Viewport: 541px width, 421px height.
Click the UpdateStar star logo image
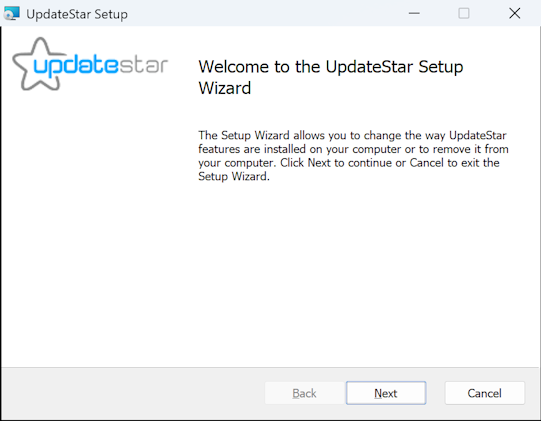(x=90, y=64)
